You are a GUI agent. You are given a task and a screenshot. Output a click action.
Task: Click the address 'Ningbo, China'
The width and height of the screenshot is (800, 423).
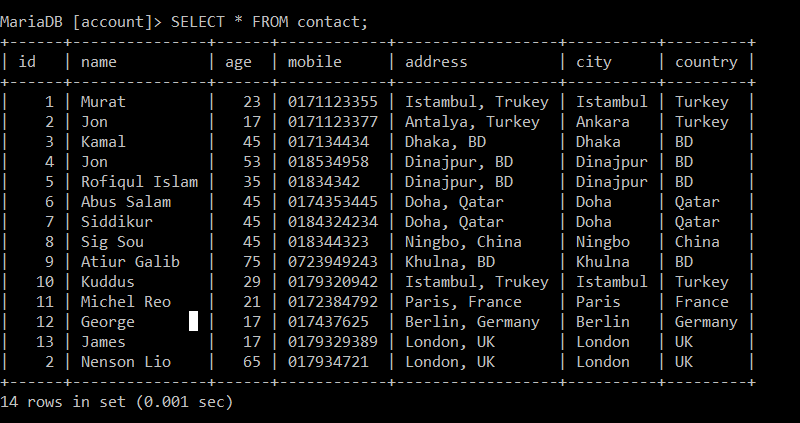click(x=463, y=242)
